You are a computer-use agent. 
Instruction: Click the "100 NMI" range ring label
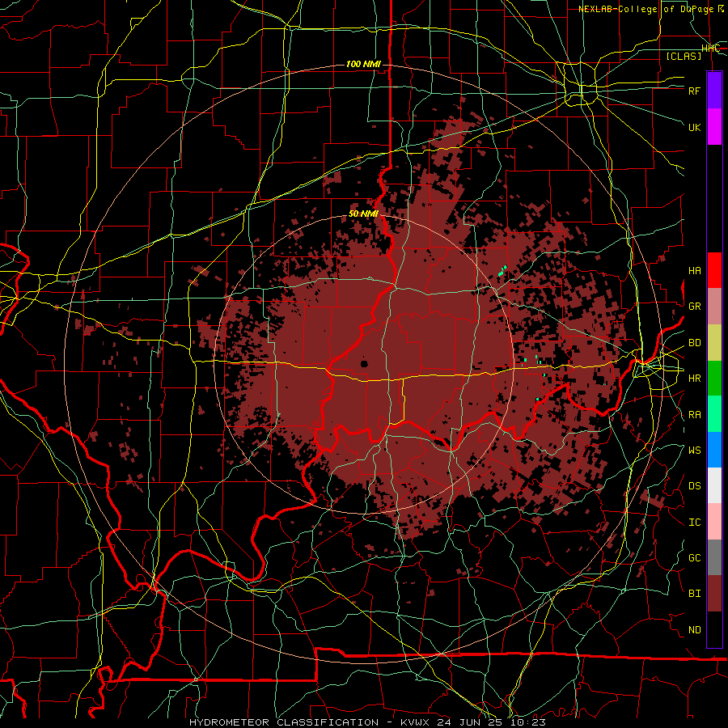363,64
